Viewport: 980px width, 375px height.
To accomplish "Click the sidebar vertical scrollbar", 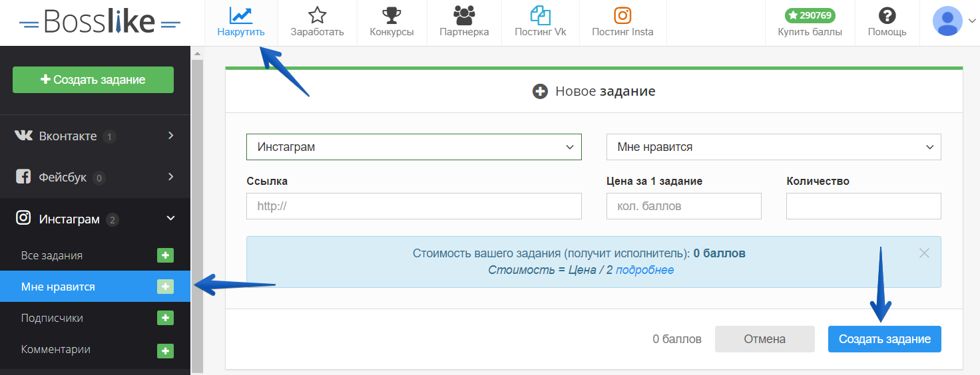I will [197, 216].
